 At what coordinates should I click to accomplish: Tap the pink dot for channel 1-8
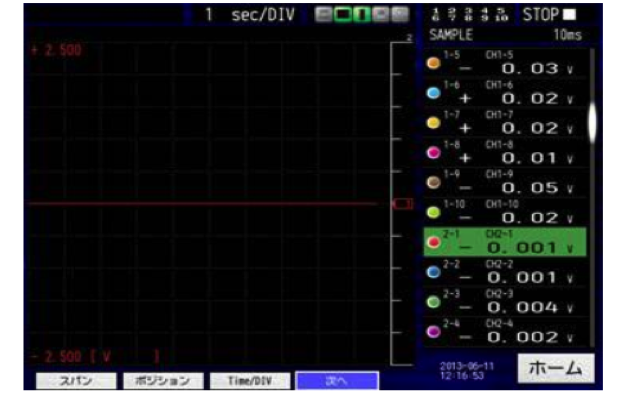pyautogui.click(x=434, y=153)
